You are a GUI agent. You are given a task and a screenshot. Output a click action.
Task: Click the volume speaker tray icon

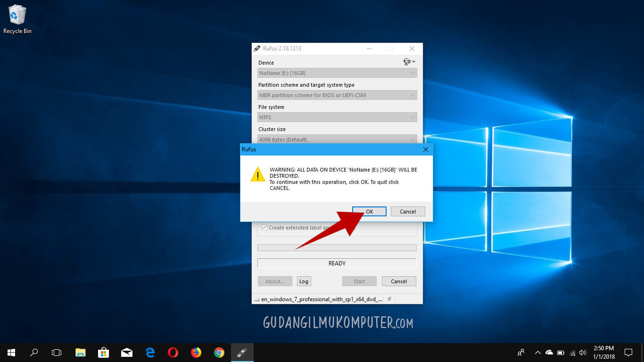click(x=583, y=352)
